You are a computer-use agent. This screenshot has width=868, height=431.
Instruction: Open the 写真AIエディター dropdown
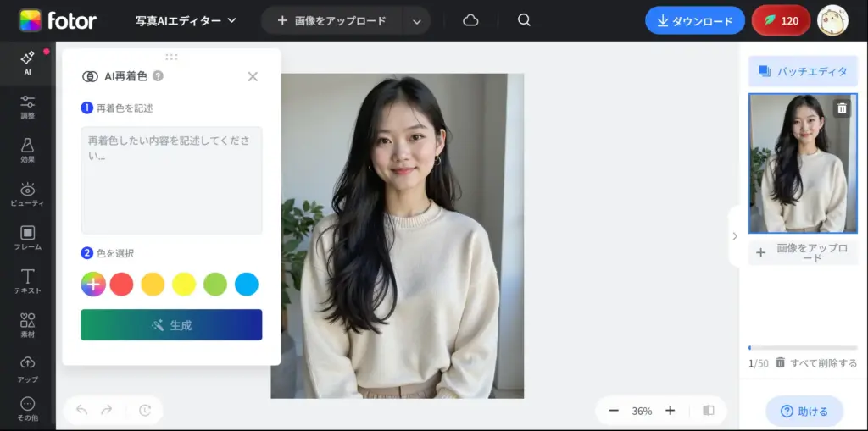pos(186,21)
